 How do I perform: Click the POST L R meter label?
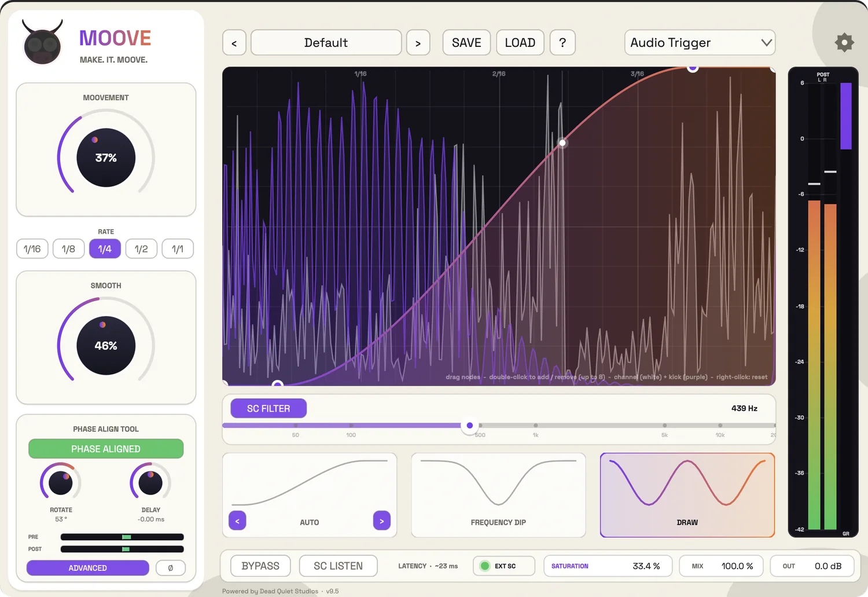pos(823,76)
